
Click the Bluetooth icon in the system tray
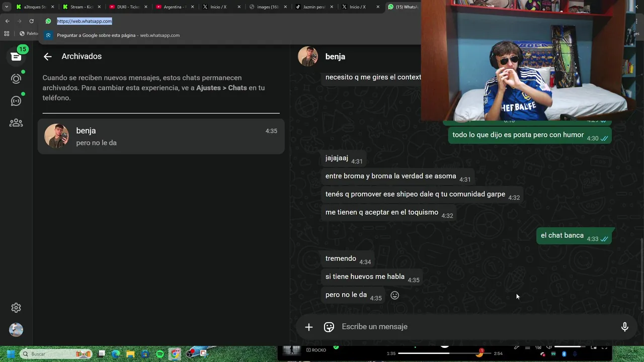(x=564, y=354)
